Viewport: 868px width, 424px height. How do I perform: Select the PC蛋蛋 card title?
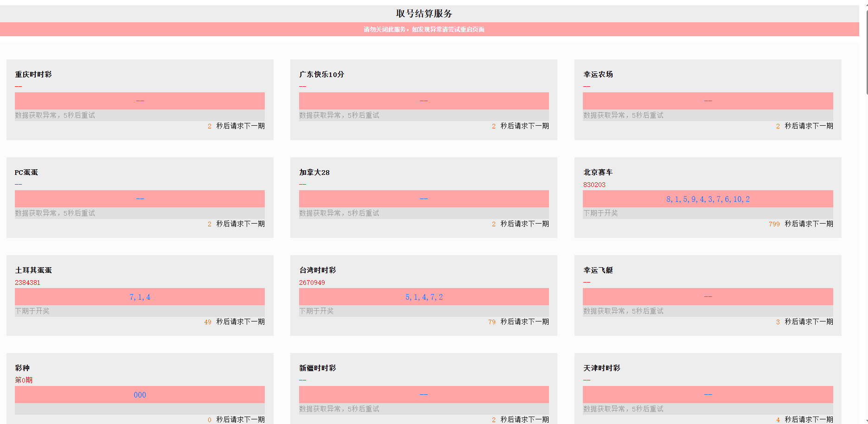pyautogui.click(x=26, y=172)
